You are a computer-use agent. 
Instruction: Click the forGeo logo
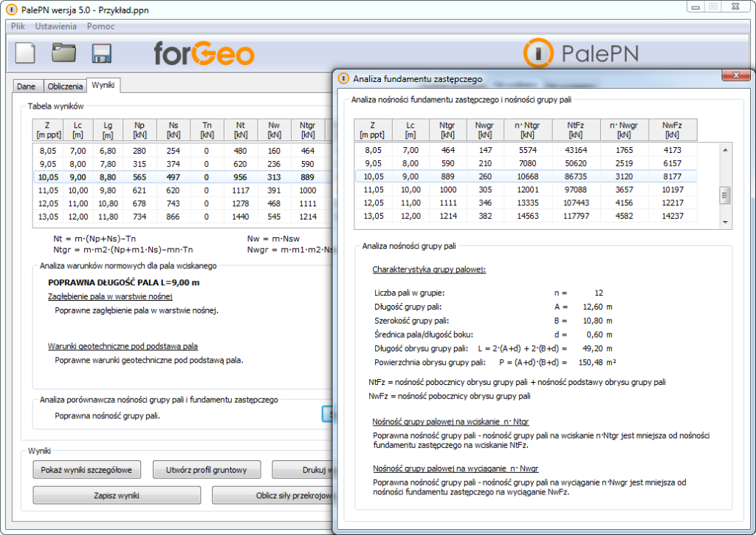coord(204,53)
